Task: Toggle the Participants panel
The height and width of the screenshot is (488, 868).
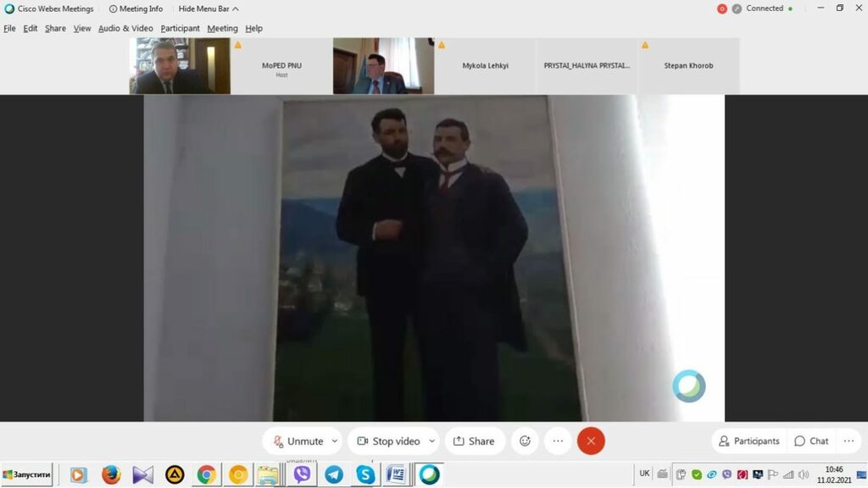Action: [748, 441]
